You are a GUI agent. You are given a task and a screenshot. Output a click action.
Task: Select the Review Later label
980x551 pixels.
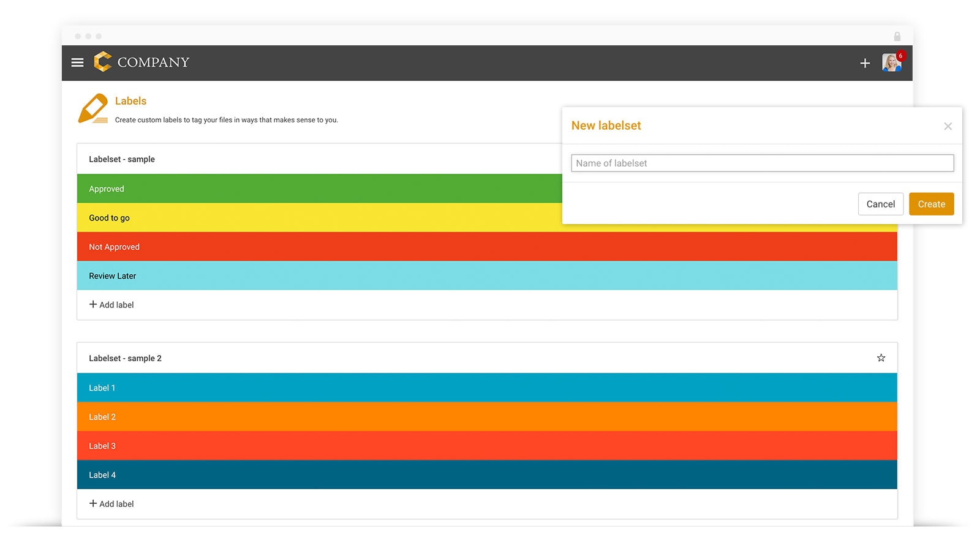point(486,276)
